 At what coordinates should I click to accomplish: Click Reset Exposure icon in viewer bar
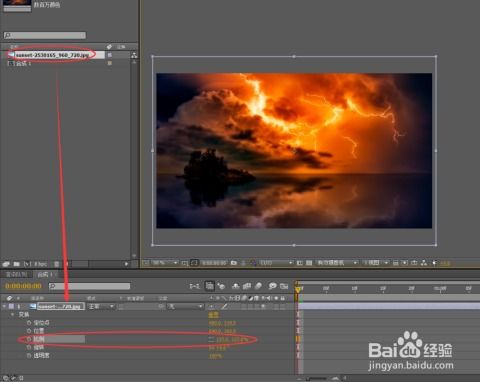pos(434,263)
